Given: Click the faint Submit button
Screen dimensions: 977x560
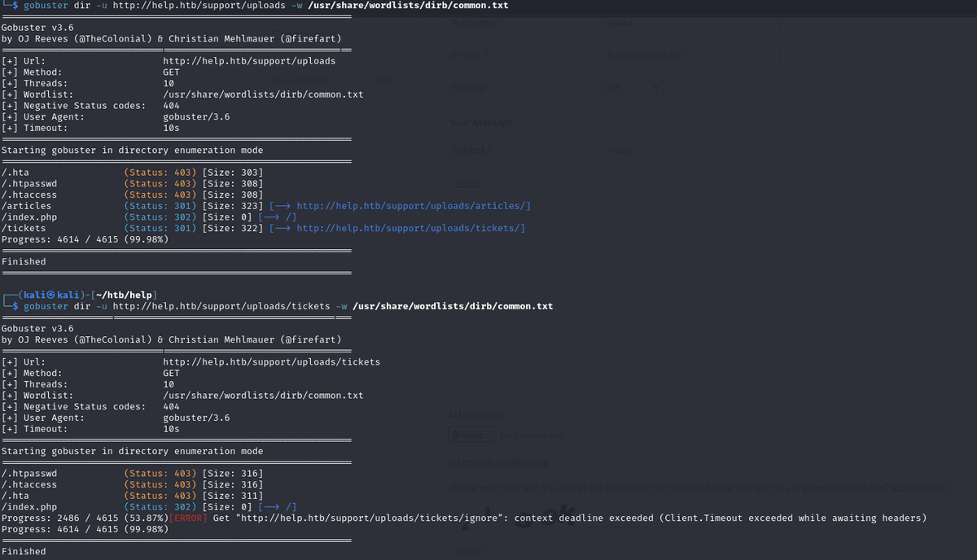Looking at the screenshot, I should tap(467, 552).
